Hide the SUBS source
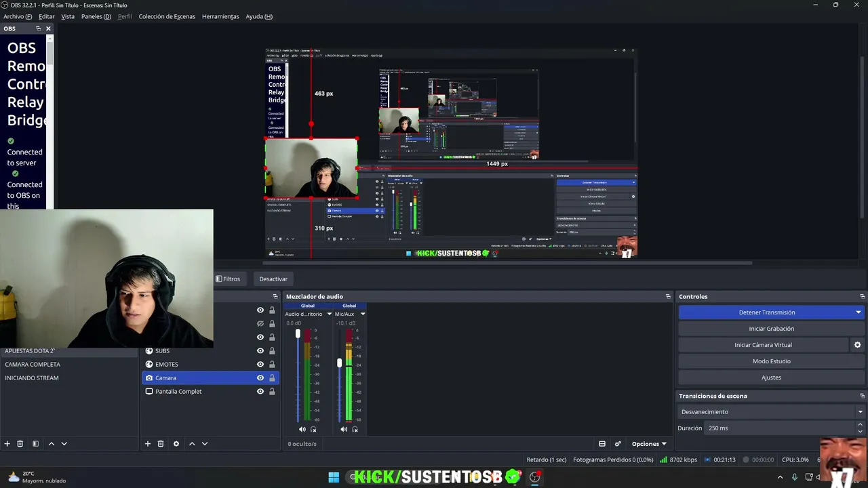The width and height of the screenshot is (868, 488). pos(260,351)
